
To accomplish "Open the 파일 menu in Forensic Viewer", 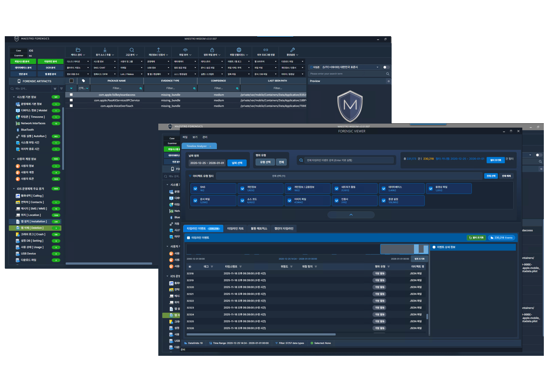I will 185,137.
